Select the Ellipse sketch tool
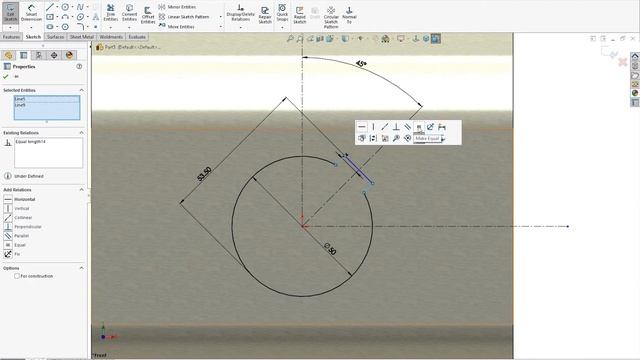 (x=80, y=17)
